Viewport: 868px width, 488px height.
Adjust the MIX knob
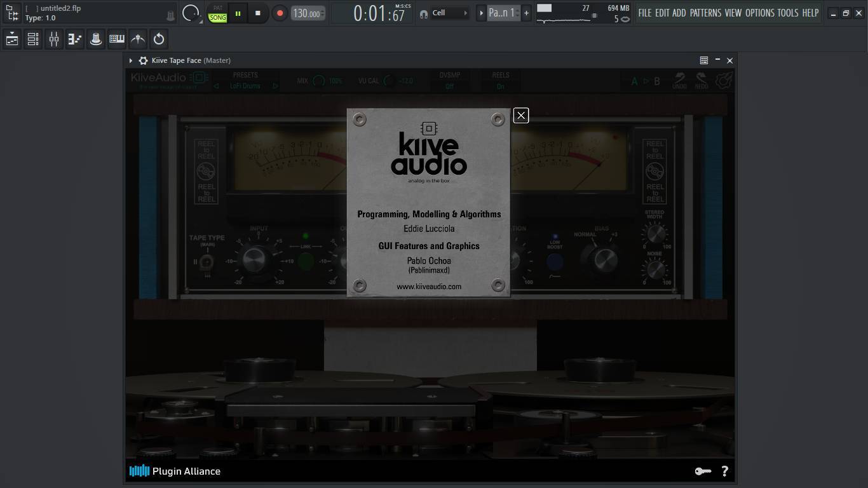(x=319, y=81)
